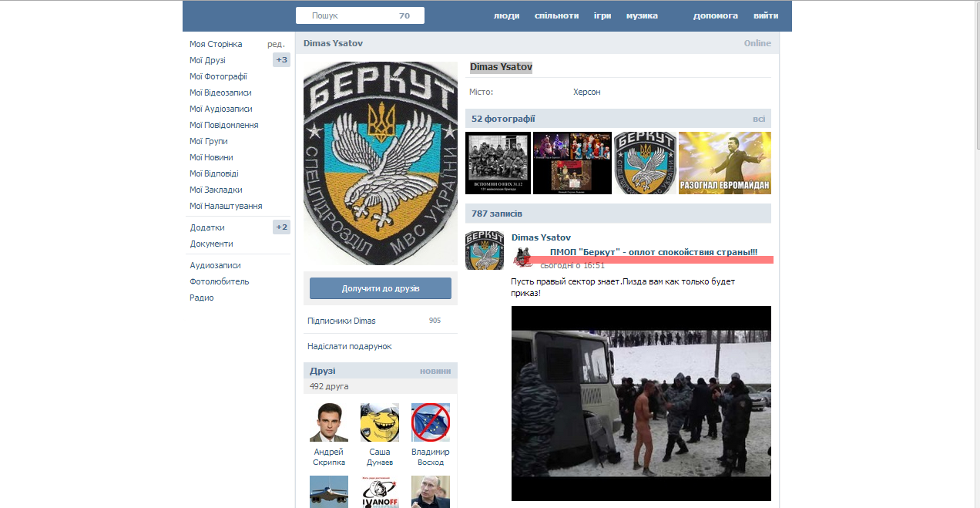This screenshot has height=508, width=980.
Task: Open Разогнал Евромайдан photo thumbnail
Action: coord(725,163)
